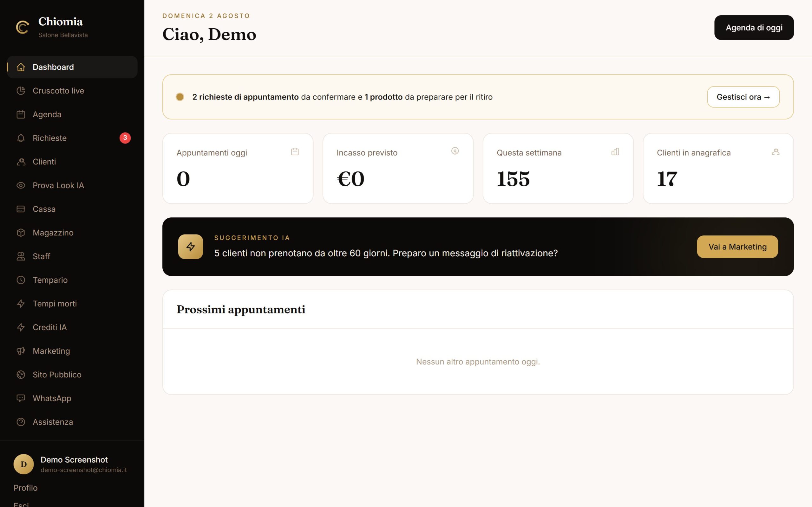Go to Cassa in the sidebar

click(72, 209)
